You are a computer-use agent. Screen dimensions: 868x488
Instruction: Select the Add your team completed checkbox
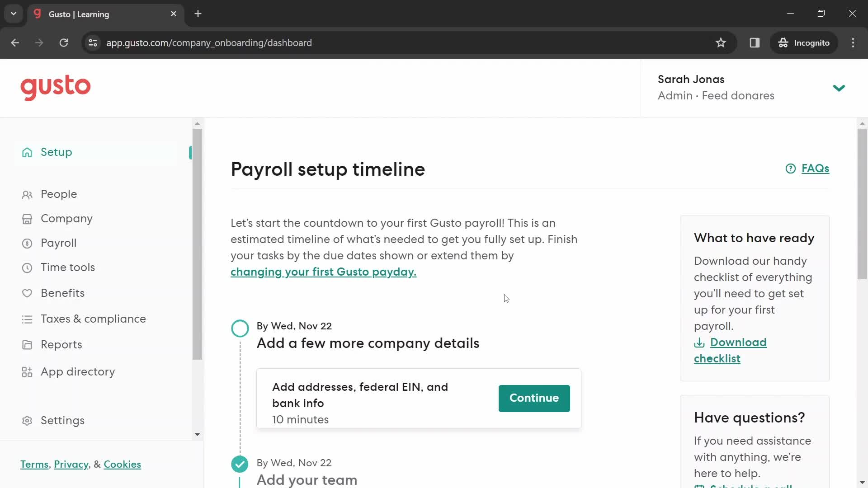click(x=240, y=464)
